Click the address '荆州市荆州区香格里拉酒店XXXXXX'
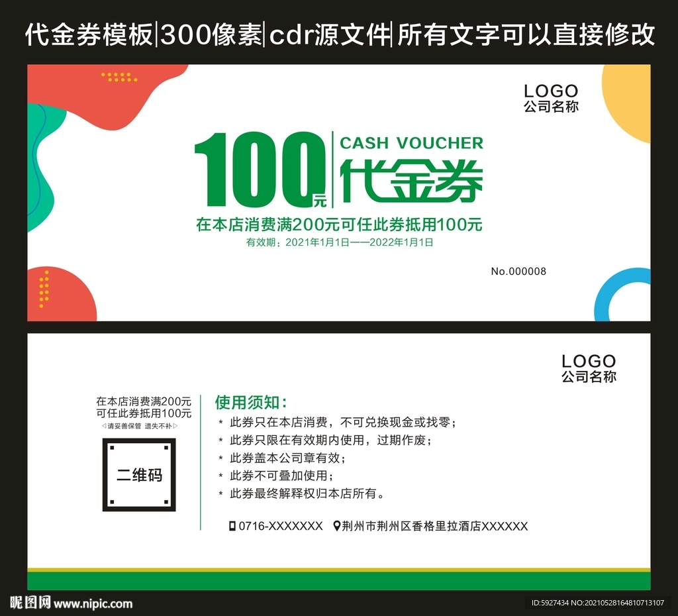Screen dimensions: 678x616 [x=435, y=526]
